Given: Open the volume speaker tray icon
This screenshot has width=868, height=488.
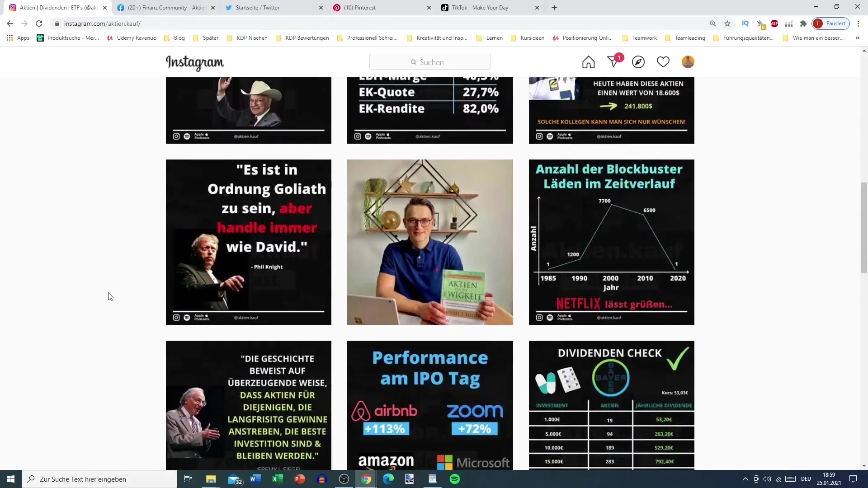Looking at the screenshot, I should [x=767, y=479].
